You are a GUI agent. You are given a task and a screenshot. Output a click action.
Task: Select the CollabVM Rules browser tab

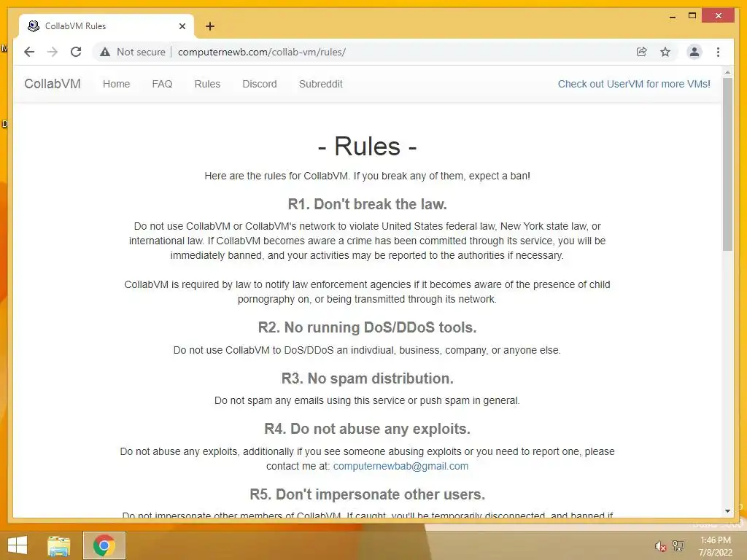(x=107, y=26)
